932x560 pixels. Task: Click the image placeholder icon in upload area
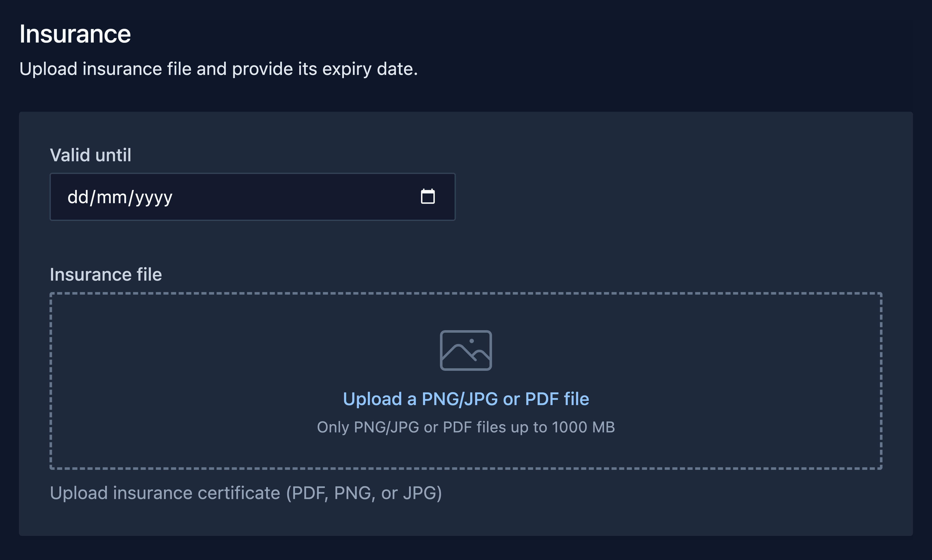tap(466, 350)
